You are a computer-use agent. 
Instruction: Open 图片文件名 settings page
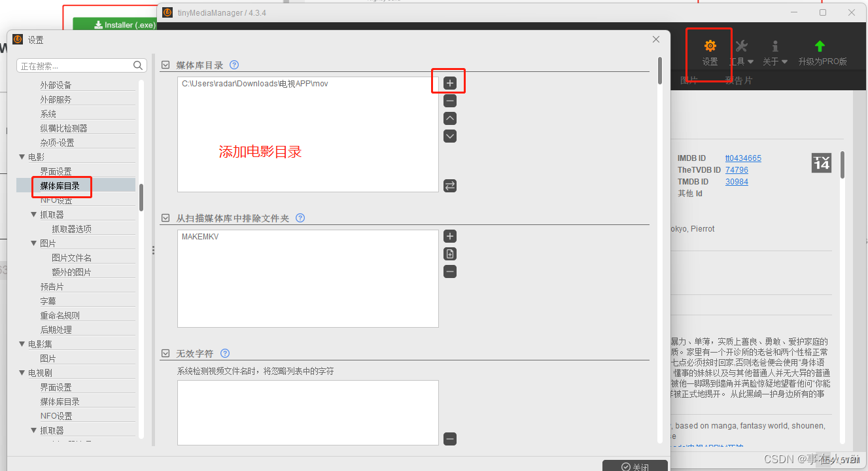(71, 258)
